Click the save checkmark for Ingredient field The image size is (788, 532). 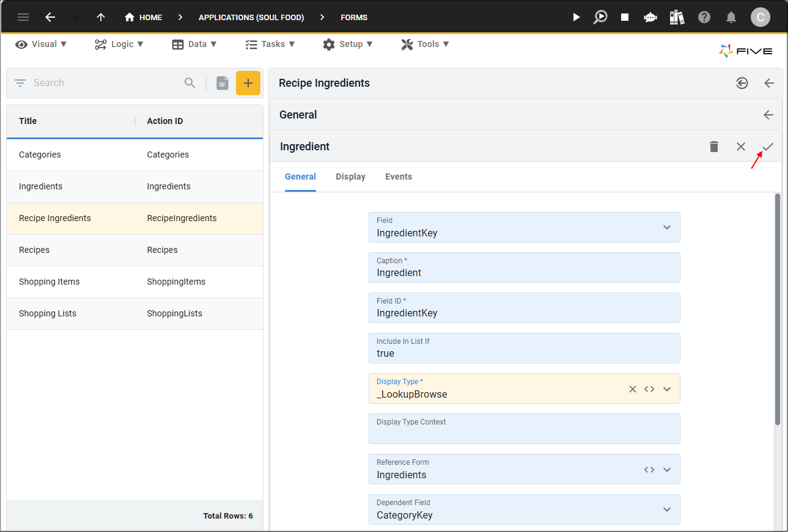[768, 147]
